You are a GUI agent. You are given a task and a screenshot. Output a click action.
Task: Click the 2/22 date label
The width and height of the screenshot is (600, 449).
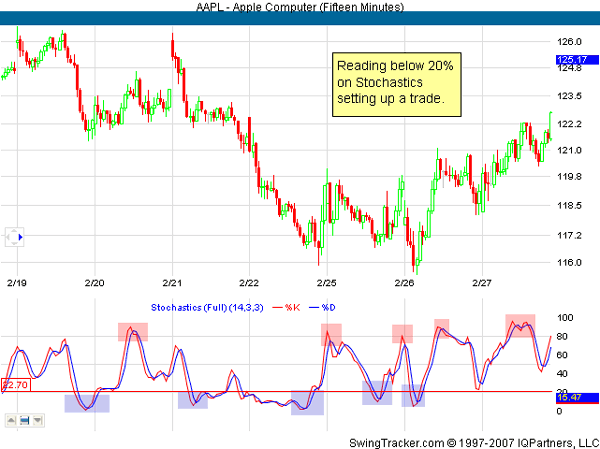249,283
